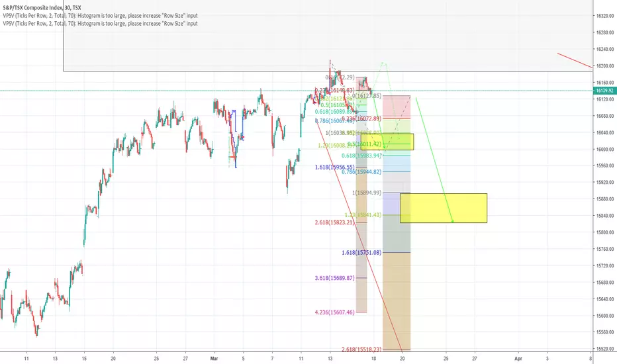
Task: Click the 16000.00 price axis label
Action: (605, 149)
